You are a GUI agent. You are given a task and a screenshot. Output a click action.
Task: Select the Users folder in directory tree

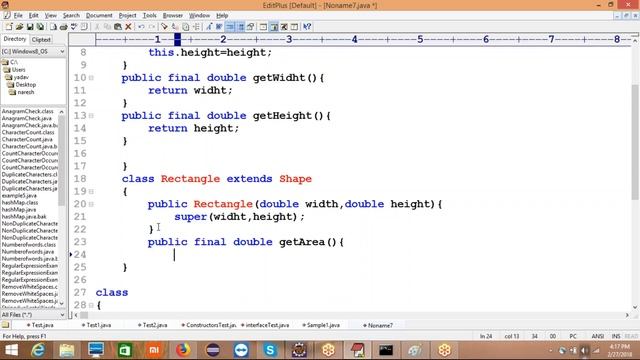(18, 70)
